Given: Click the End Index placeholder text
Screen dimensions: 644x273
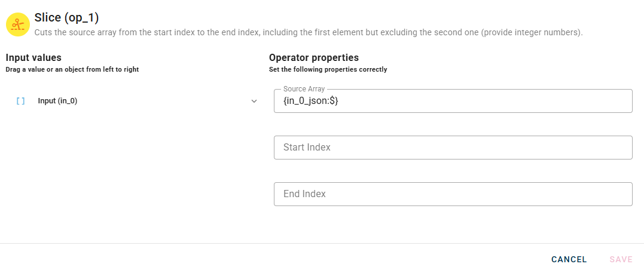Looking at the screenshot, I should [304, 194].
